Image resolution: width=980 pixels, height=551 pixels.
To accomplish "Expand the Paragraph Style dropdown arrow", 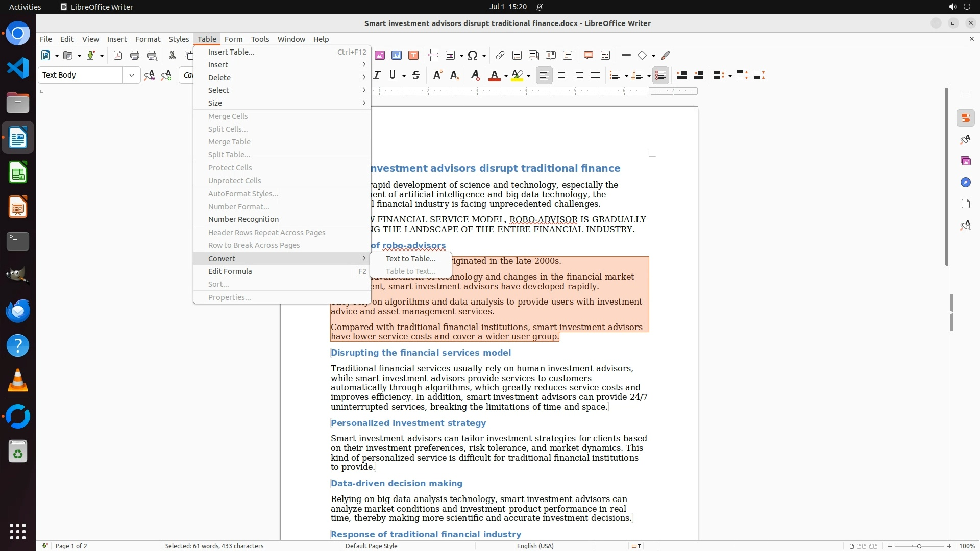I will tap(131, 75).
